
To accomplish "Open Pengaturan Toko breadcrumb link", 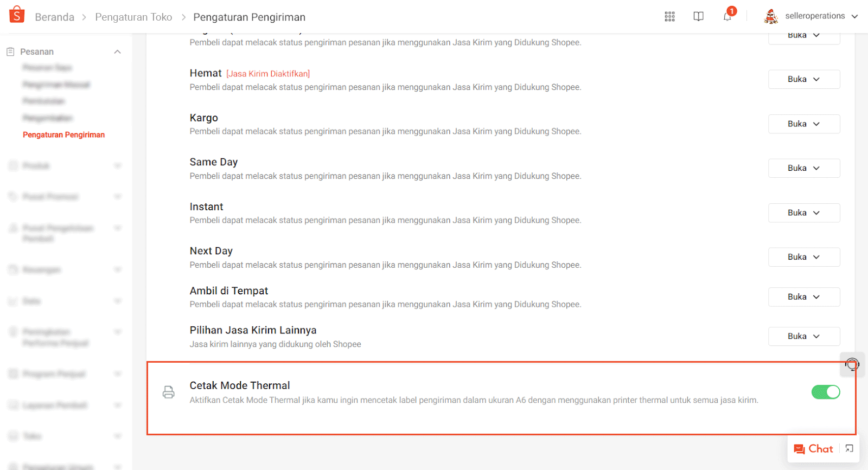I will (x=133, y=17).
